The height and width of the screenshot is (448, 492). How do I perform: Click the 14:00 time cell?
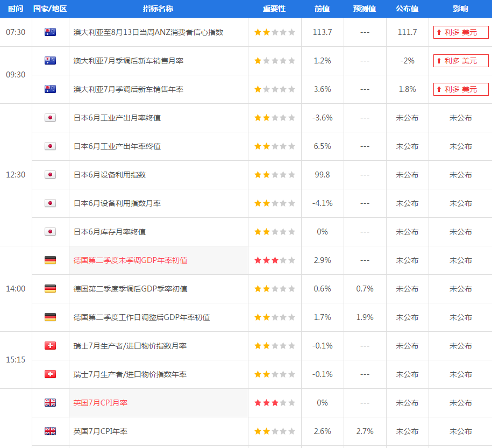click(x=16, y=289)
